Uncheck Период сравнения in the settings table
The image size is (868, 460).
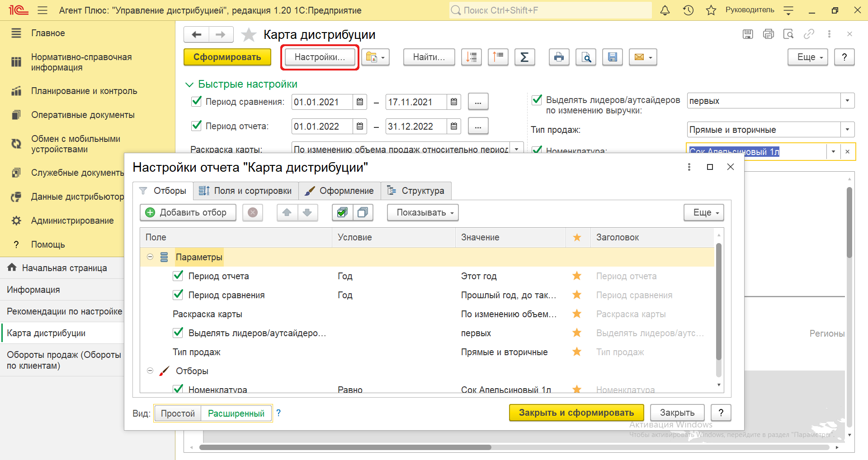pos(178,295)
